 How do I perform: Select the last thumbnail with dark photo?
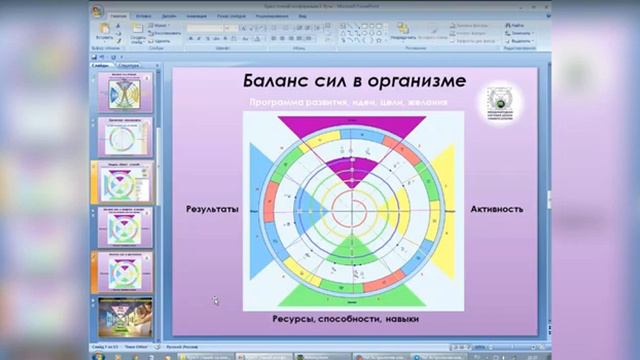125,318
